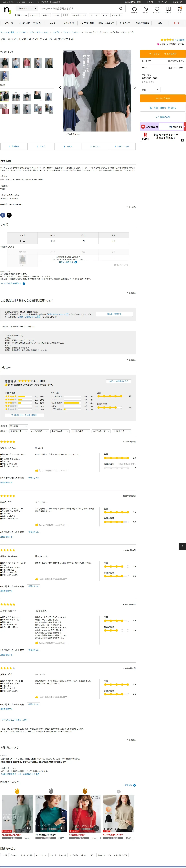Open the レディース category menu
The width and height of the screenshot is (186, 868).
coord(9,23)
